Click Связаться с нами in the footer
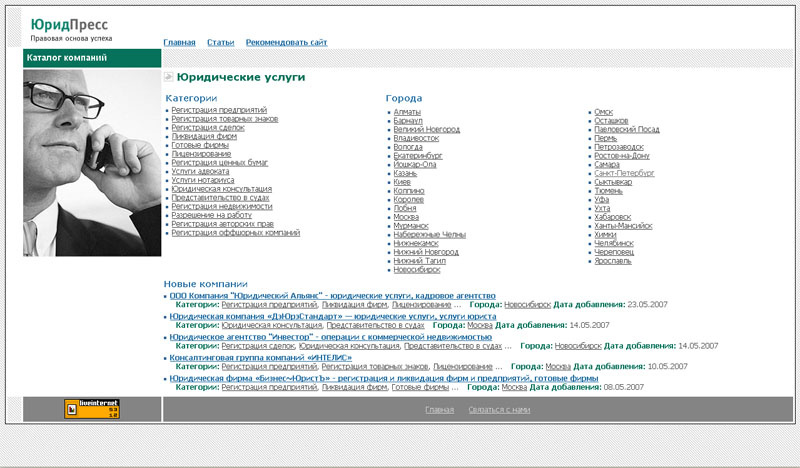This screenshot has height=468, width=800. 499,410
